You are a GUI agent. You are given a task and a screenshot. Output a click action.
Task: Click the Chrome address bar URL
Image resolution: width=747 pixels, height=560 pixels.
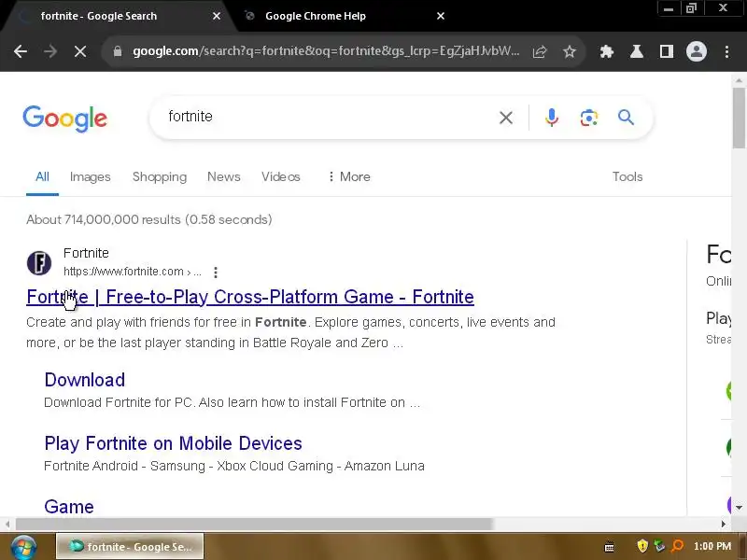pos(326,51)
